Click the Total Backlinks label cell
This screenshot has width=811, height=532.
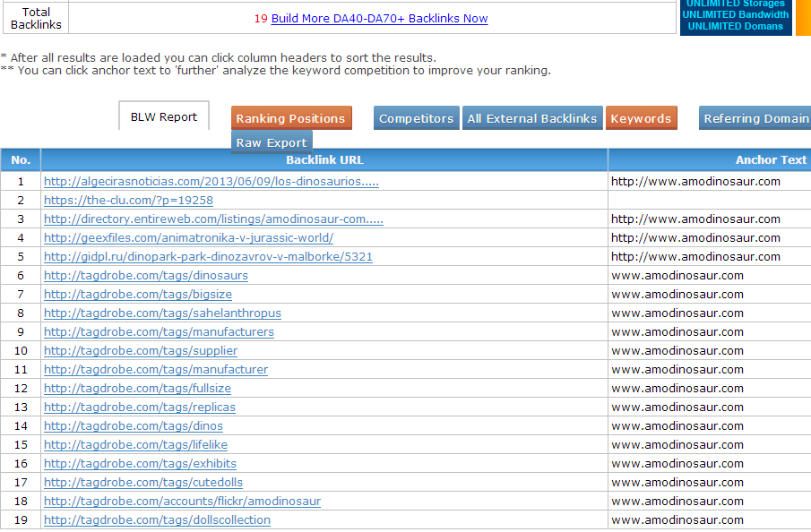(36, 18)
